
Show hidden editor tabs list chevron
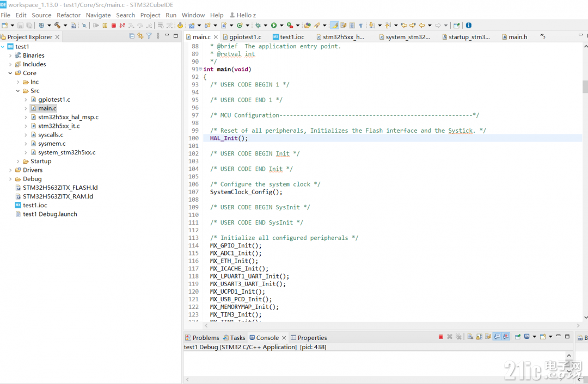[542, 36]
